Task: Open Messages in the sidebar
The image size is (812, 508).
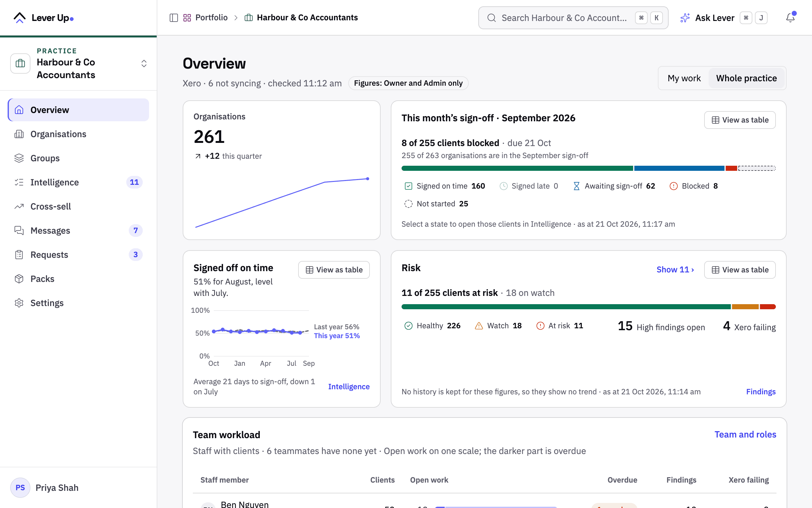Action: point(79,231)
